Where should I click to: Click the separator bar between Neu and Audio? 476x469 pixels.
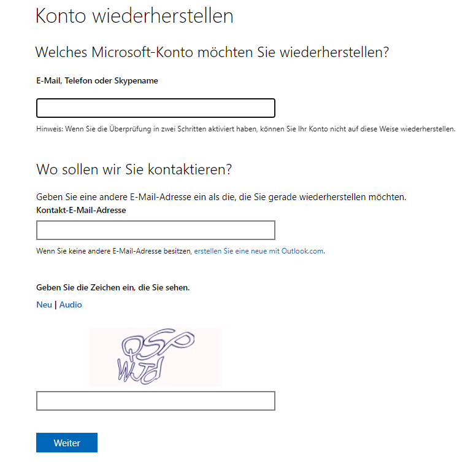pos(56,305)
